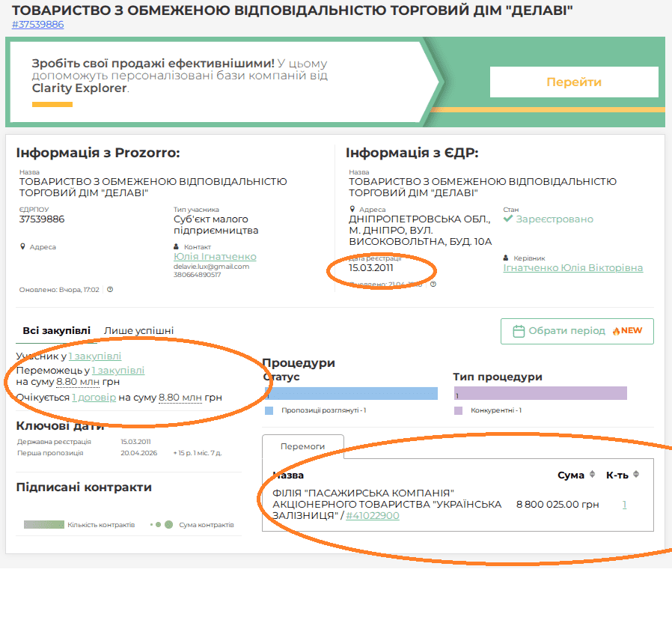
Task: Click the К-ть column sort arrows
Action: tap(636, 474)
